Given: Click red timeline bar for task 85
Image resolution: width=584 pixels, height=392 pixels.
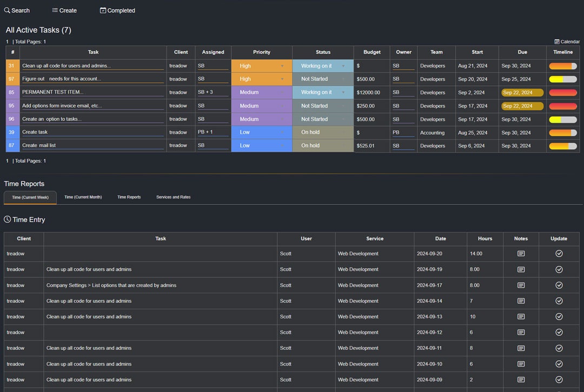Looking at the screenshot, I should [x=563, y=92].
